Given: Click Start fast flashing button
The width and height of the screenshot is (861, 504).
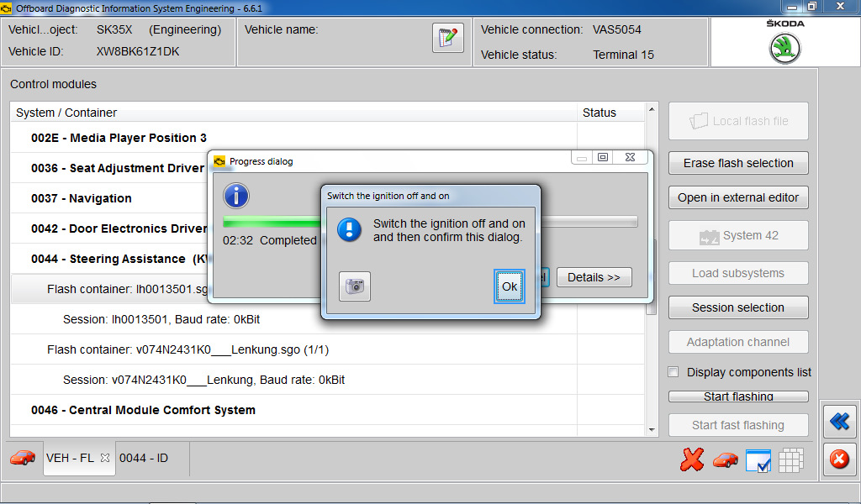Looking at the screenshot, I should pyautogui.click(x=738, y=425).
